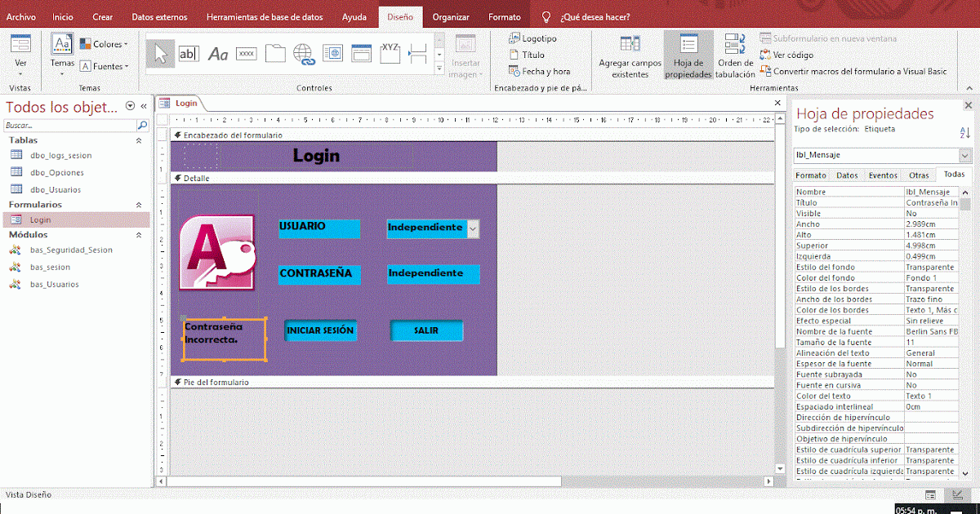The image size is (980, 514).
Task: Set Fuente en cursiva property
Action: point(932,385)
